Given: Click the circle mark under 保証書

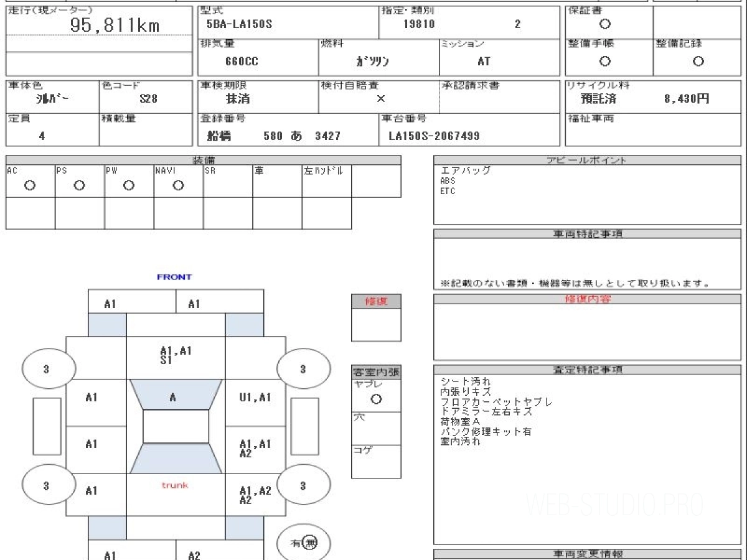Looking at the screenshot, I should pyautogui.click(x=604, y=24).
